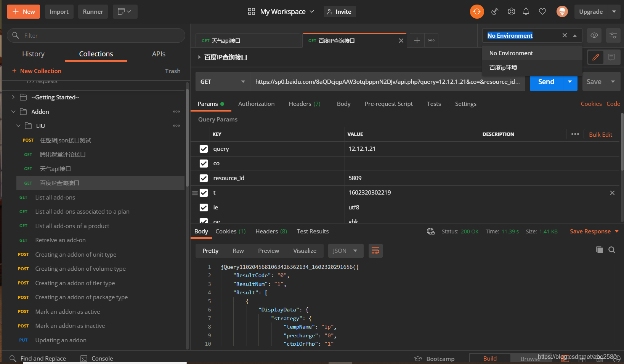Open Find and Replace
624x364 pixels.
(37, 358)
